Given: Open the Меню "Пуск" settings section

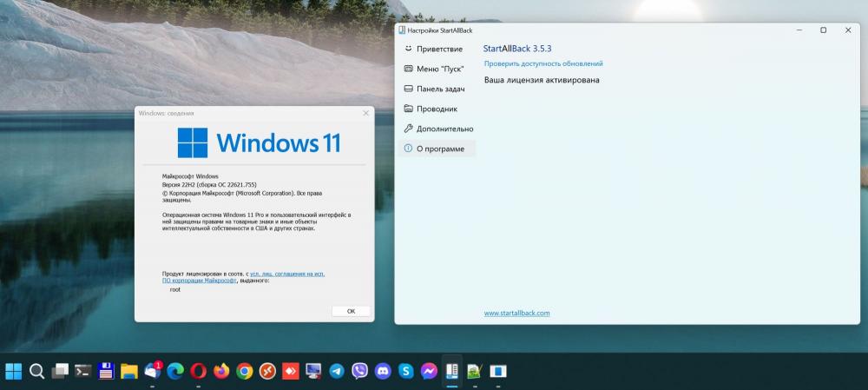Looking at the screenshot, I should tap(439, 69).
